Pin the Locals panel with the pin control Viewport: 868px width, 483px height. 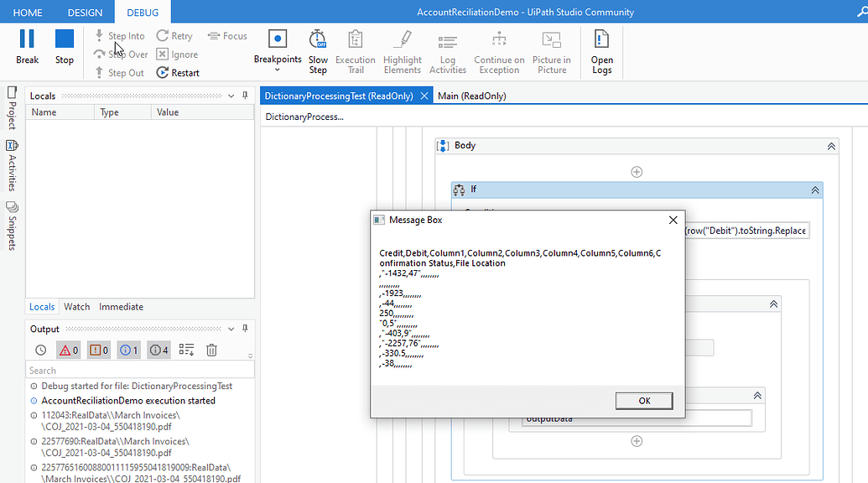[x=244, y=95]
